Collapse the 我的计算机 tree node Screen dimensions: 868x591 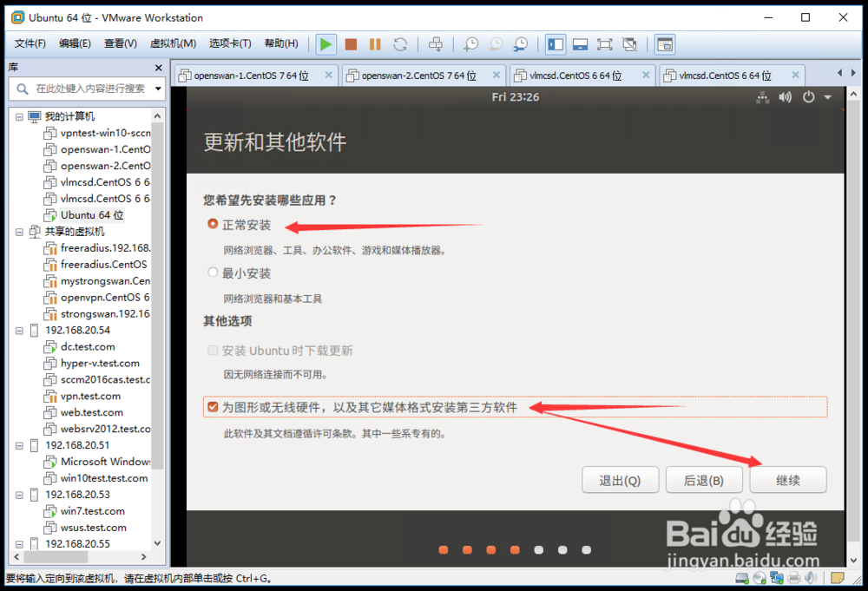click(19, 117)
